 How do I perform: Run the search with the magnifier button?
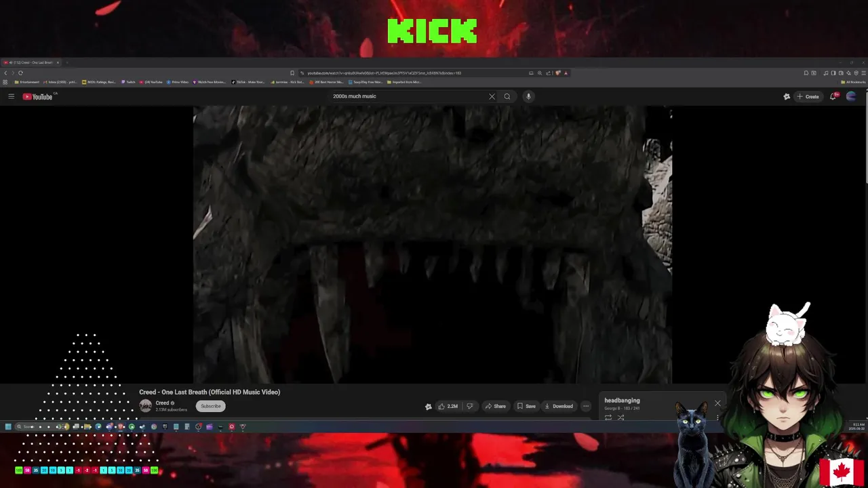(507, 96)
